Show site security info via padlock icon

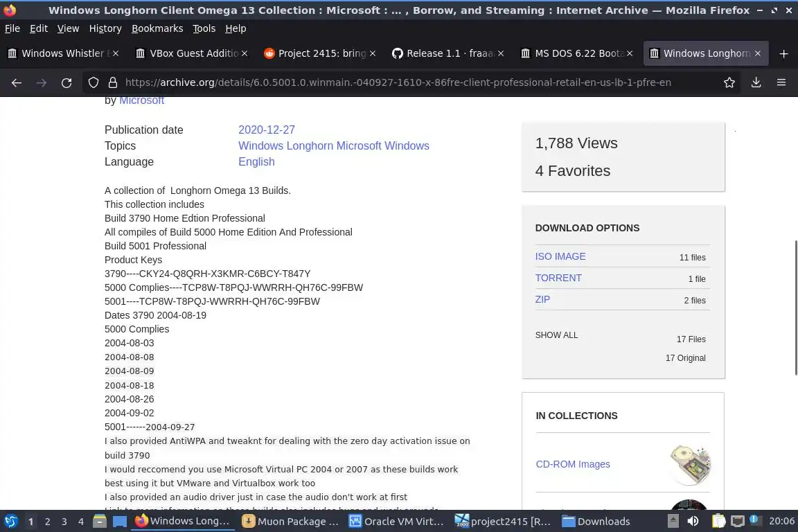[113, 82]
